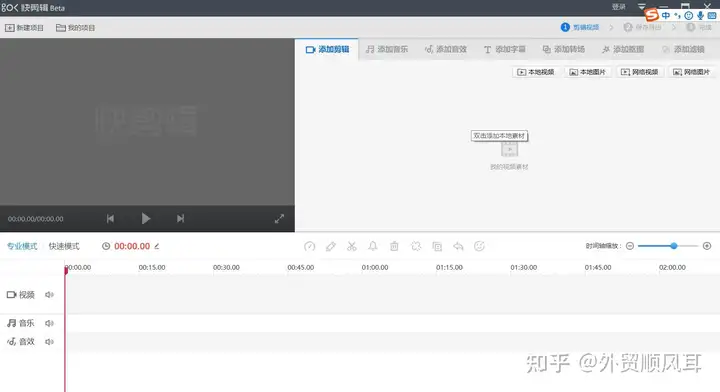Open the Sogou soft keyboard icon
This screenshot has width=720, height=392.
click(712, 16)
